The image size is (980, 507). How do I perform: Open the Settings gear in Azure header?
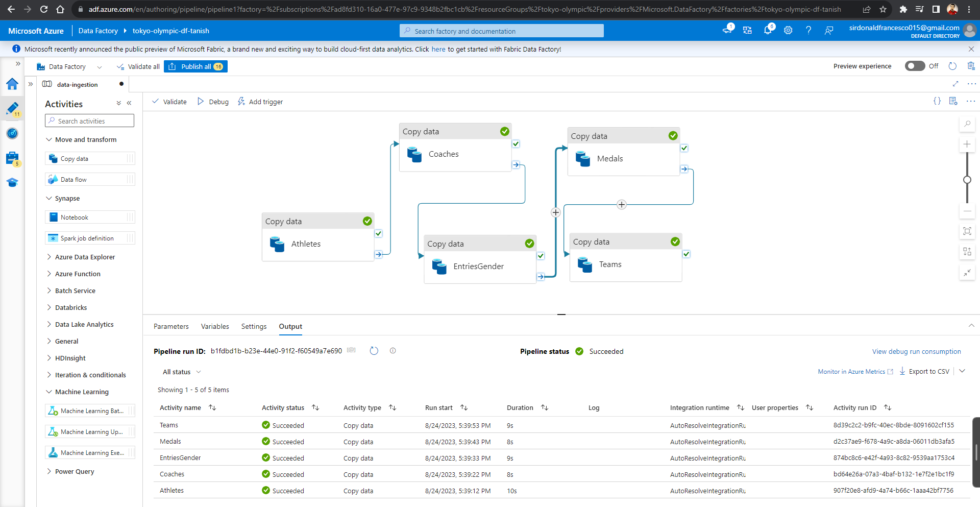[788, 30]
